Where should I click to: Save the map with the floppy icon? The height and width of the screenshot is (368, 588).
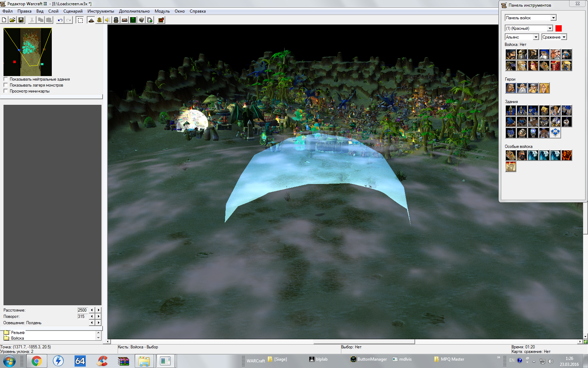coord(21,20)
